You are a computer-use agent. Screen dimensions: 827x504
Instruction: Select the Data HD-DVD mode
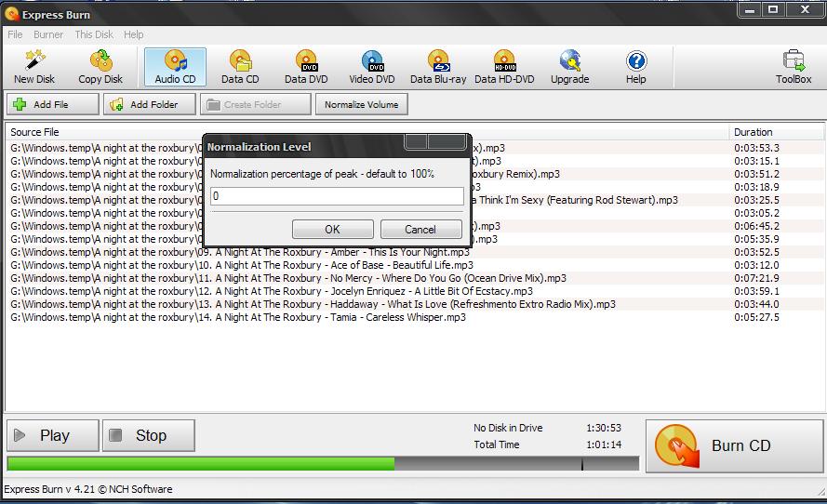504,67
